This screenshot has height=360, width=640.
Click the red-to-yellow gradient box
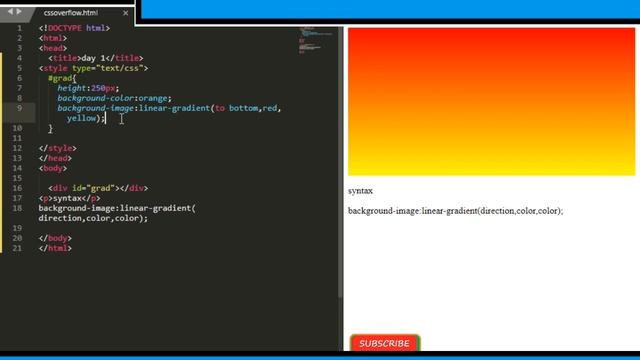[x=491, y=102]
